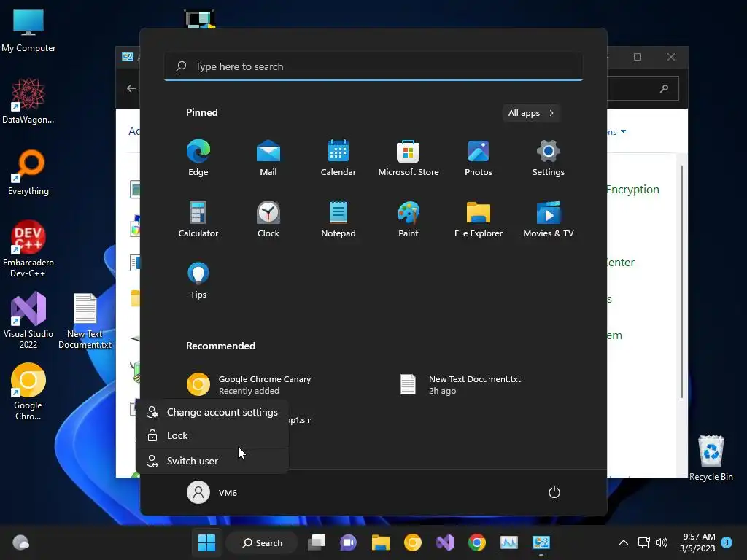Open Edge from pinned apps
Viewport: 747px width, 560px height.
pos(198,158)
